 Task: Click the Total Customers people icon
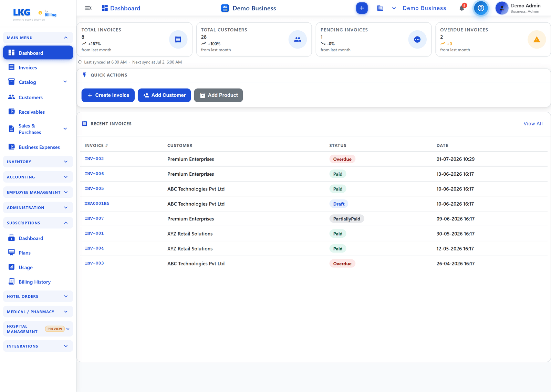[298, 40]
